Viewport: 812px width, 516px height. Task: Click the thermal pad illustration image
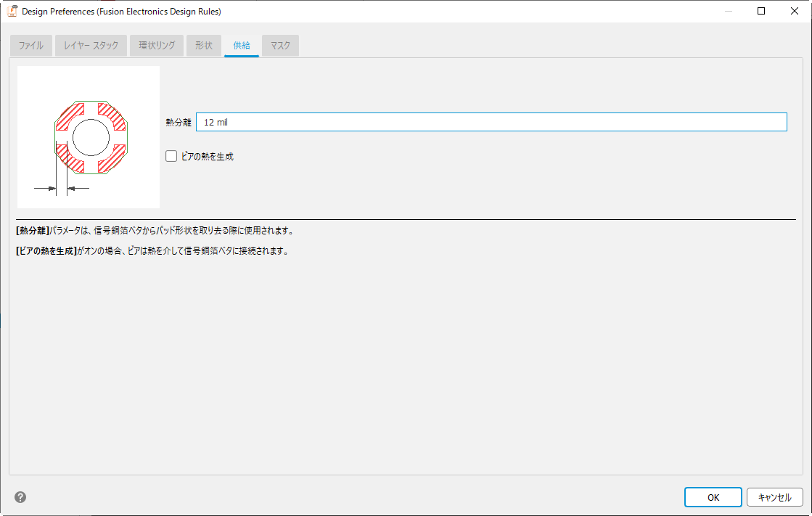click(x=89, y=137)
